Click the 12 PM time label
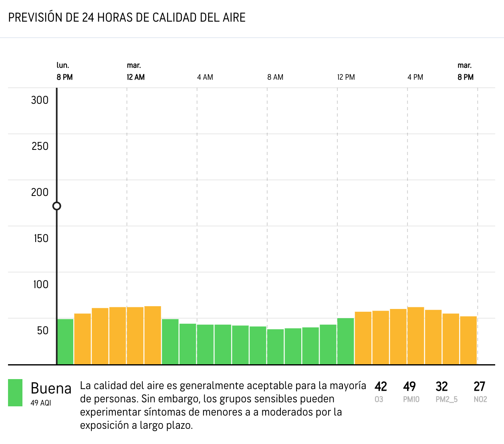 coord(346,77)
